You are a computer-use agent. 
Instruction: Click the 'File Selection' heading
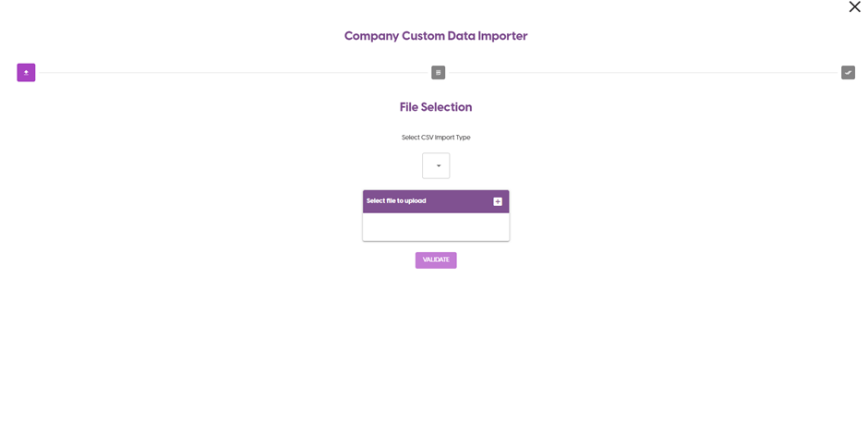point(436,107)
